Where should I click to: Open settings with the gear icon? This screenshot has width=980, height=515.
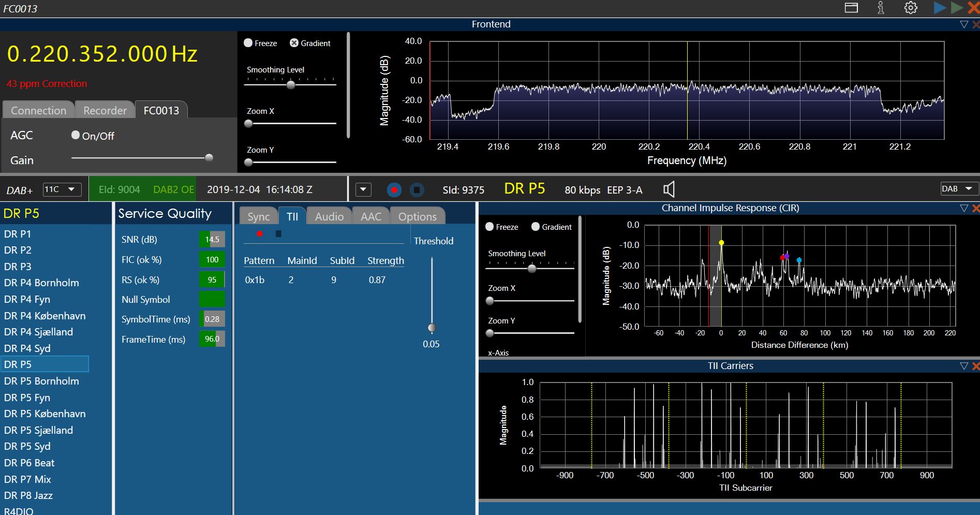pyautogui.click(x=911, y=8)
